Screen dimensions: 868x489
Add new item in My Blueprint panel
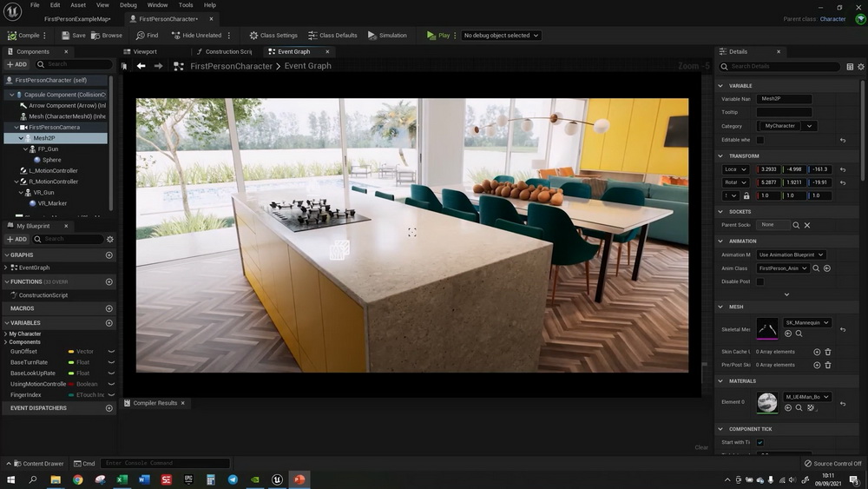[x=17, y=239]
